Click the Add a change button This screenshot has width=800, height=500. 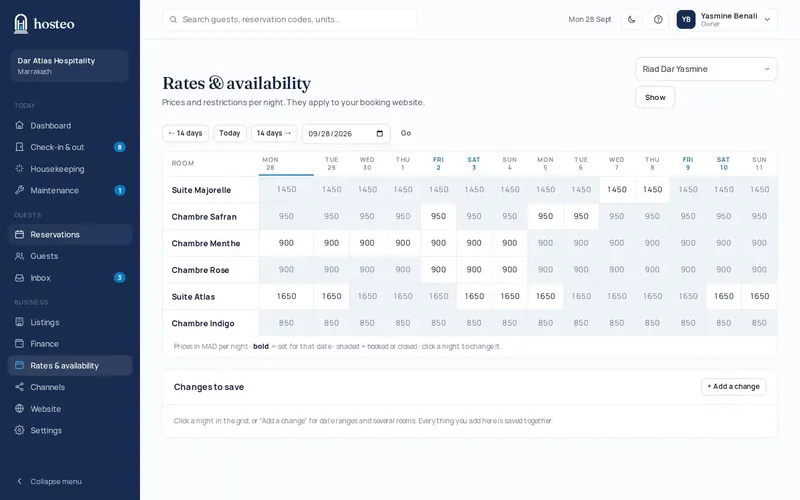733,387
